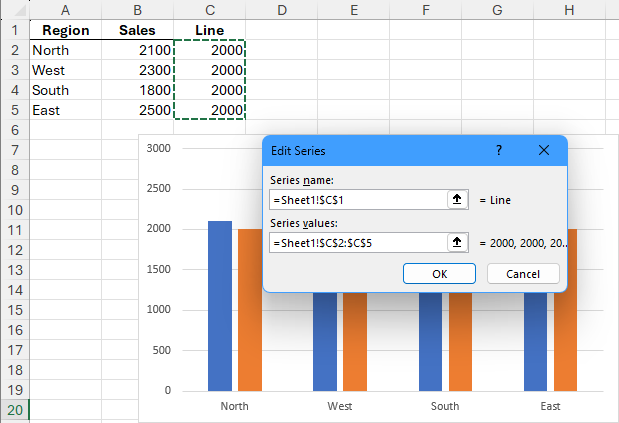Select column A header
The width and height of the screenshot is (619, 423).
65,10
